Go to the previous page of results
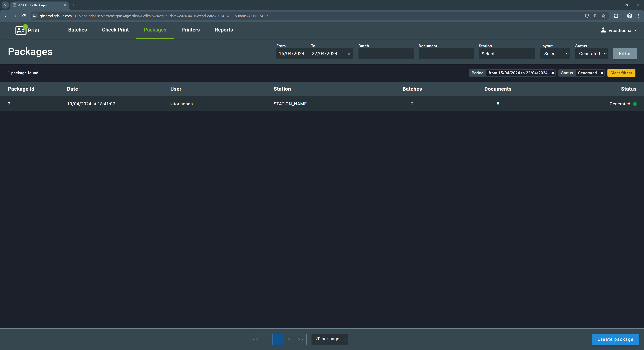This screenshot has width=644, height=350. click(x=266, y=339)
